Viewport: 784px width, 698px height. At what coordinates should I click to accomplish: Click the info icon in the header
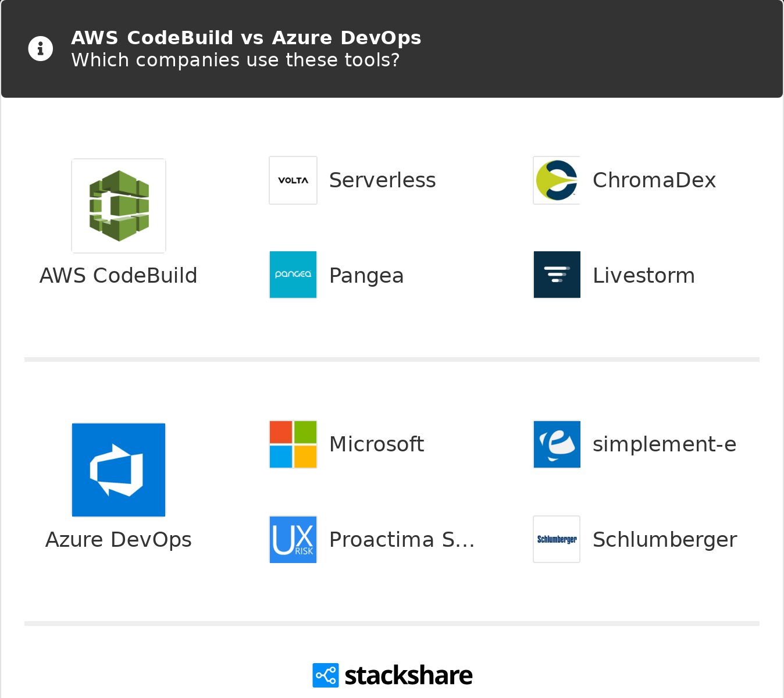pos(41,49)
